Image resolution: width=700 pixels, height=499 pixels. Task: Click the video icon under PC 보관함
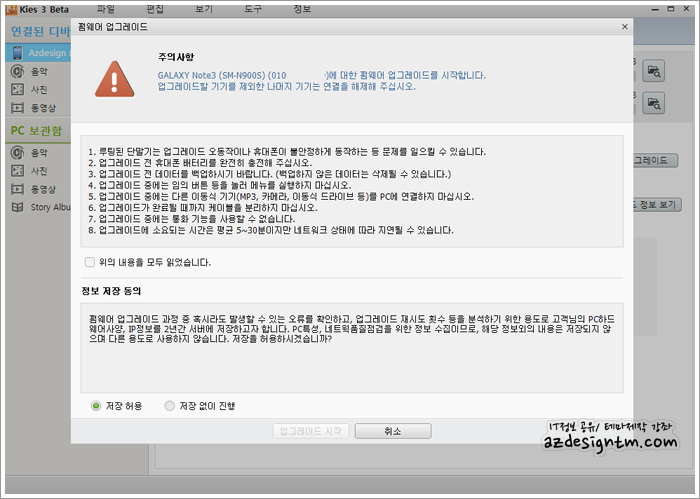(17, 189)
